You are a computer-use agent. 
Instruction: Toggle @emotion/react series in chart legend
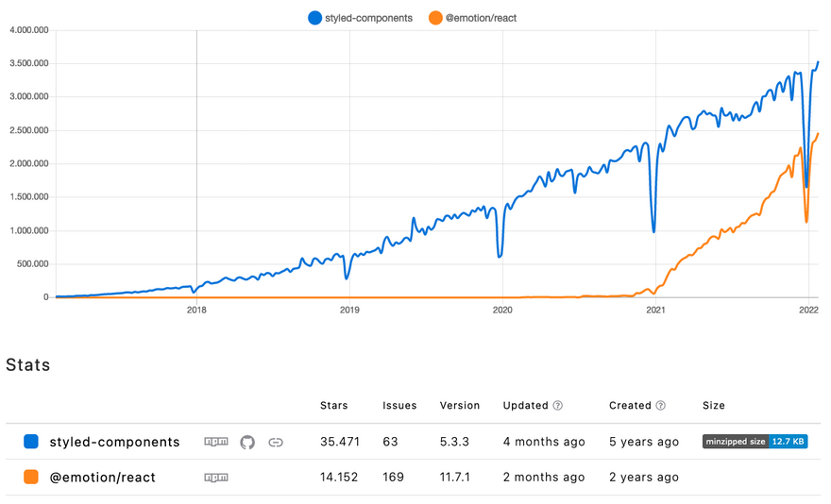473,18
